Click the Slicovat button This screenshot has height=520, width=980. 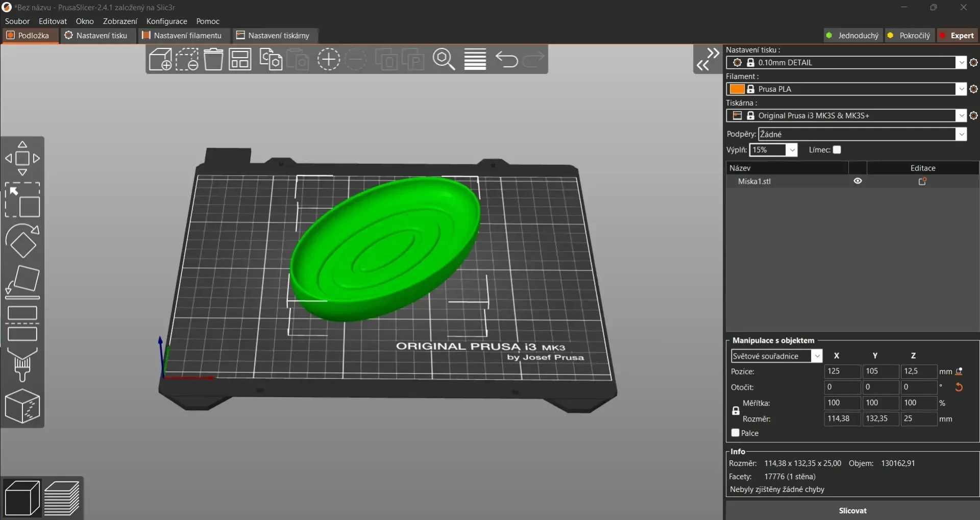(852, 510)
